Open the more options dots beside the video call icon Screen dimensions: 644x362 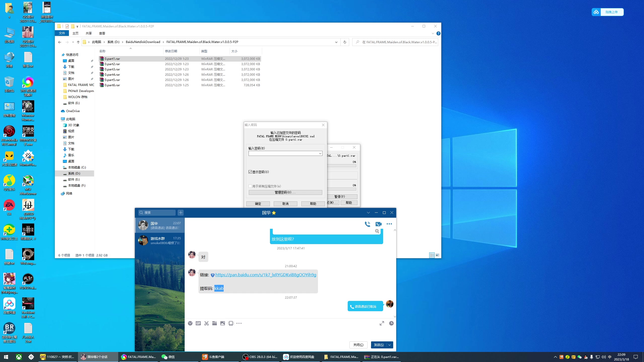pos(389,224)
